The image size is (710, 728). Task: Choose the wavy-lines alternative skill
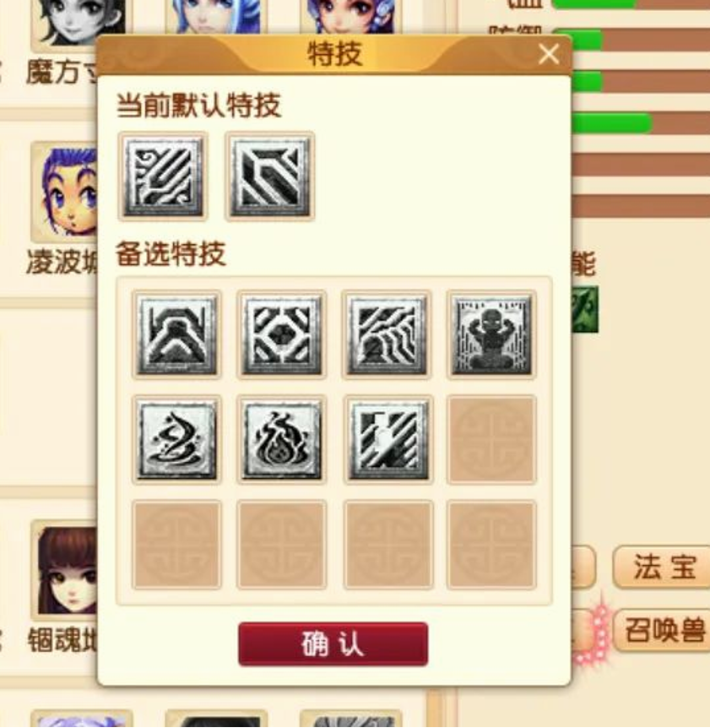388,334
